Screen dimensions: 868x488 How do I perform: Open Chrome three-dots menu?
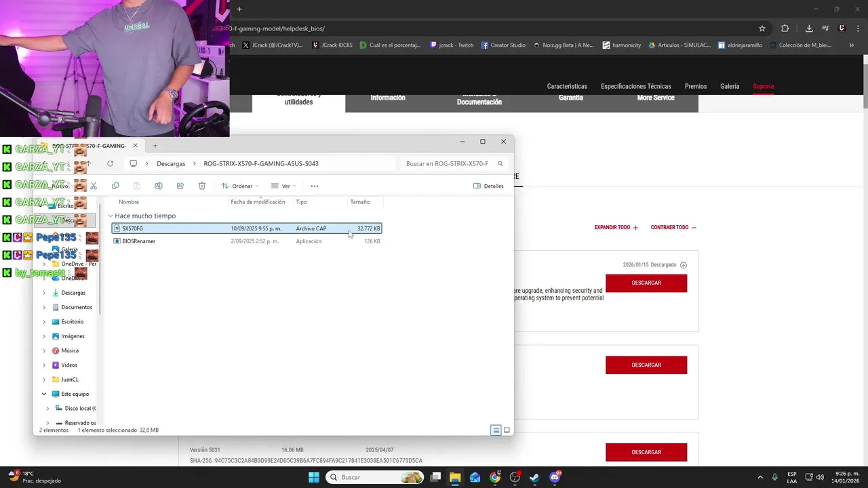859,28
